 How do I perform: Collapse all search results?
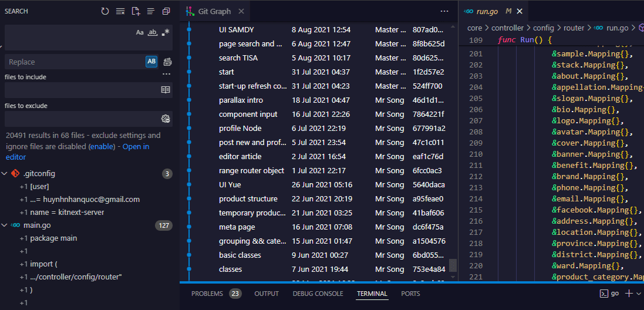(166, 11)
